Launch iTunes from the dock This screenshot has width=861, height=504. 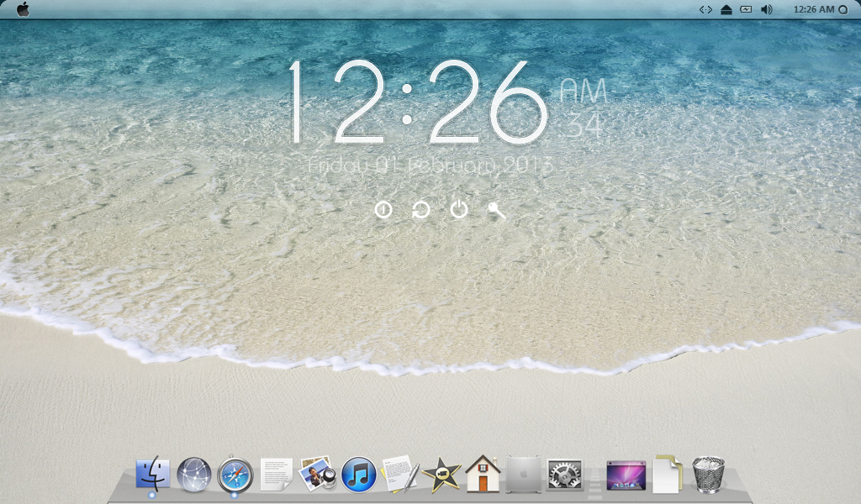point(359,475)
